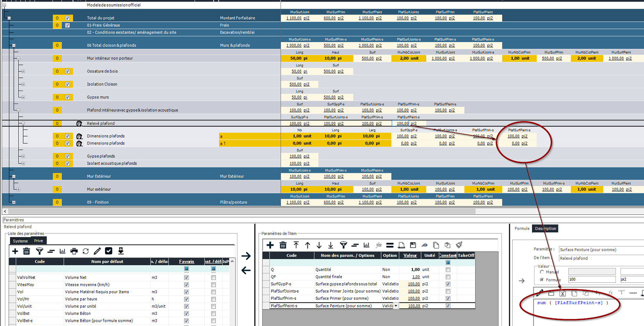Toggle Constant checkbox for PlafSurfJoints-s row

[448, 291]
